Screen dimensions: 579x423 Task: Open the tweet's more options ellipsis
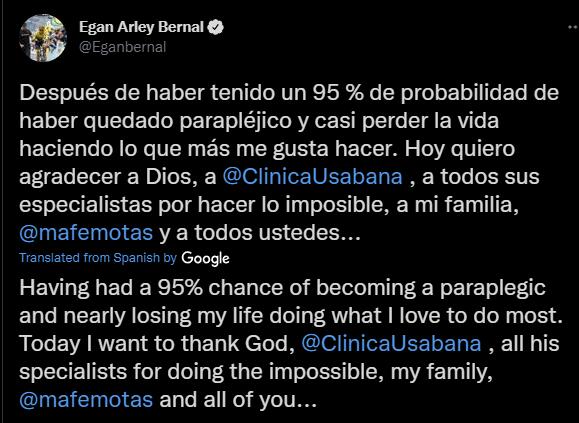[x=573, y=28]
